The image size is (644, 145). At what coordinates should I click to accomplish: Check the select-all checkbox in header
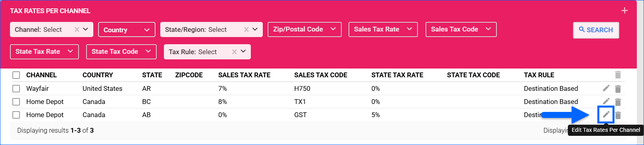click(x=16, y=75)
